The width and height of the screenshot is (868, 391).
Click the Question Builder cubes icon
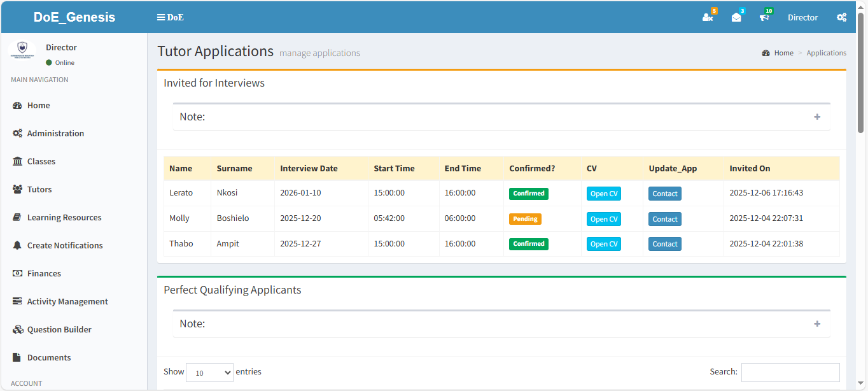click(x=17, y=330)
